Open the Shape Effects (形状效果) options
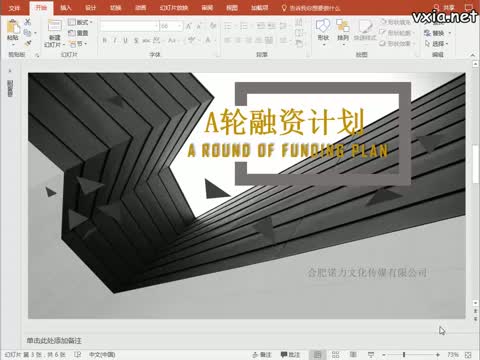The width and height of the screenshot is (480, 360). click(x=396, y=44)
